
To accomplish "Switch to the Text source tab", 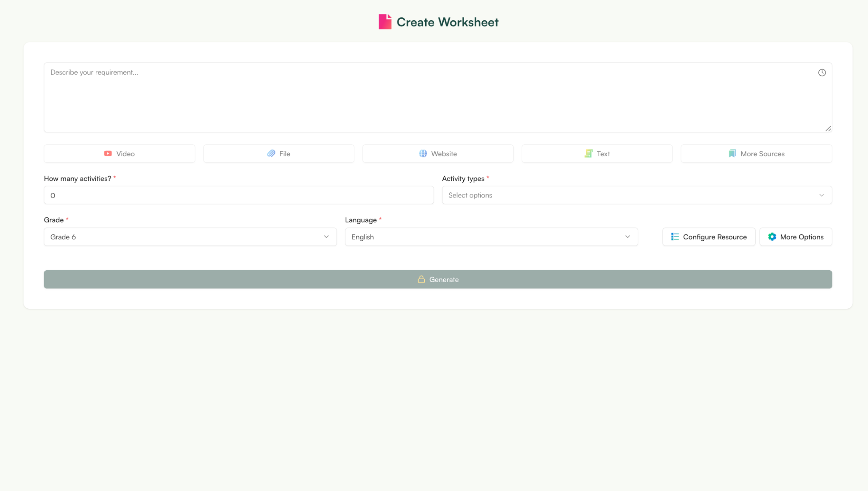I will click(x=597, y=153).
